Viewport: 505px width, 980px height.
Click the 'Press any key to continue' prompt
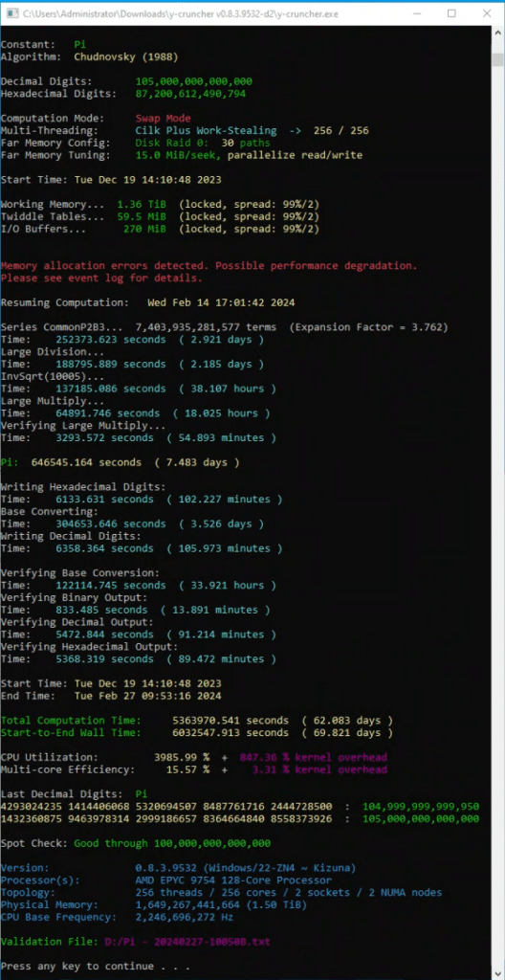[x=77, y=967]
